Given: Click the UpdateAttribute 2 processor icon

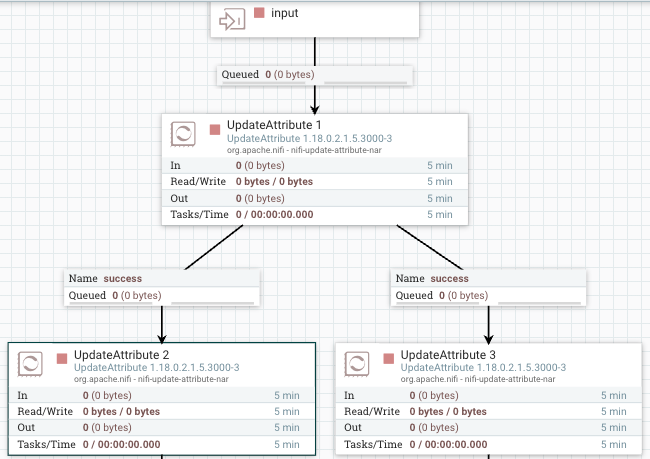Looking at the screenshot, I should click(x=30, y=364).
